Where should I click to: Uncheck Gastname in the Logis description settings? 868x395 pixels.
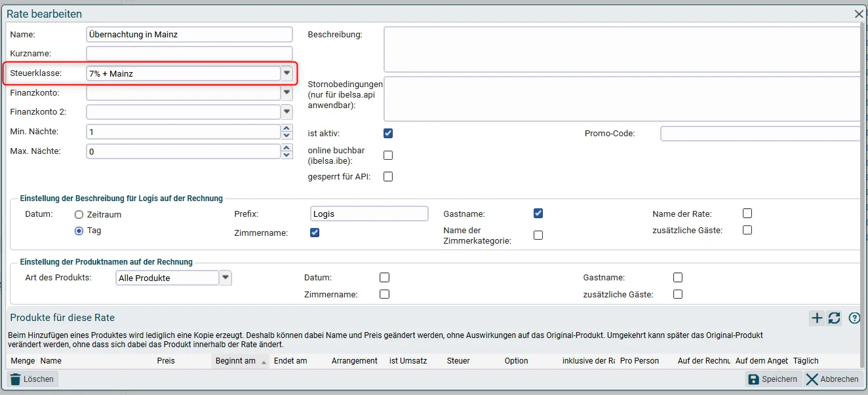[538, 214]
